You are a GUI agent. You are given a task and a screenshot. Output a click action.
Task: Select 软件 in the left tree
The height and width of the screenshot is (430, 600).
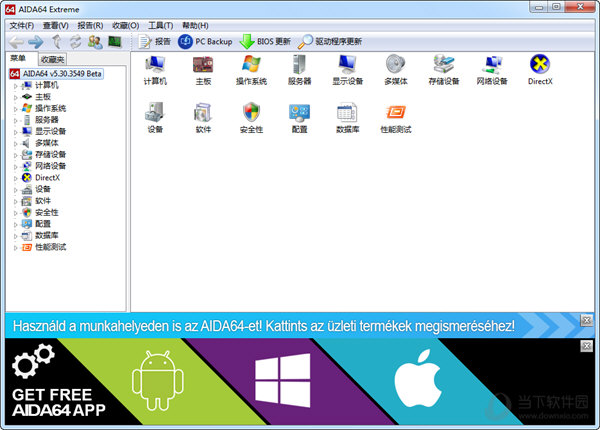pyautogui.click(x=43, y=200)
